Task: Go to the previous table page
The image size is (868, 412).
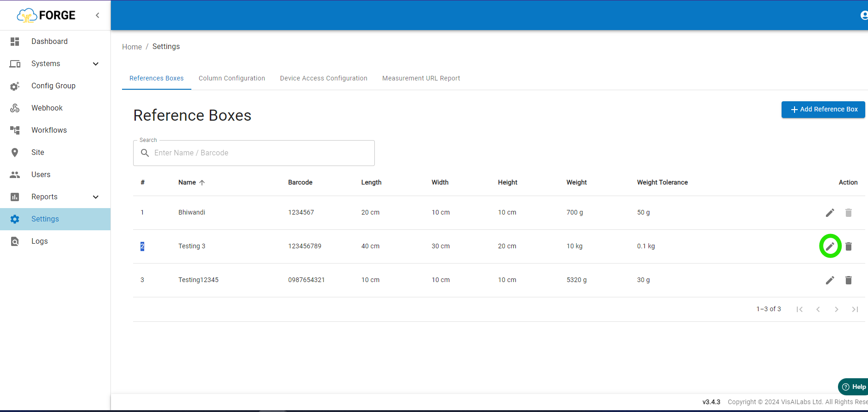Action: pyautogui.click(x=818, y=309)
